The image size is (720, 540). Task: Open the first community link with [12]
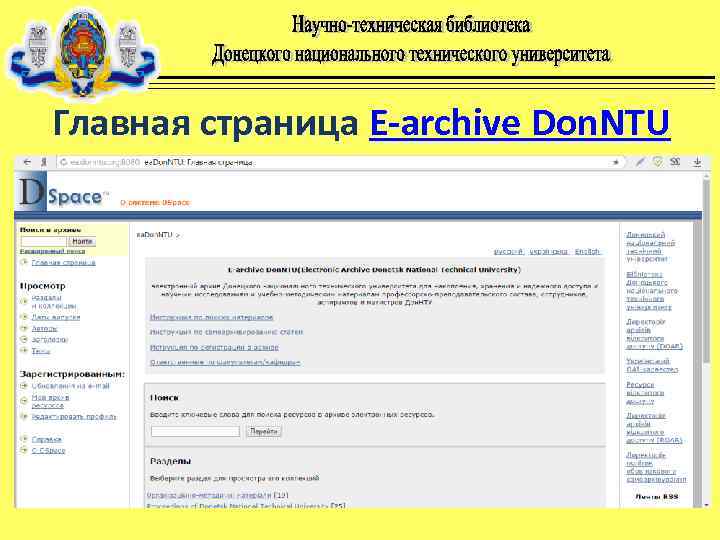tap(209, 495)
